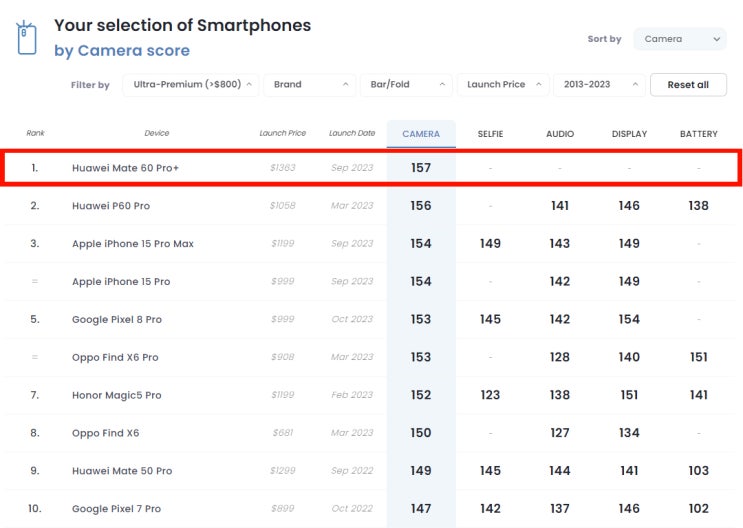The image size is (743, 528).
Task: Select the SELFIE score column tab
Action: point(490,134)
